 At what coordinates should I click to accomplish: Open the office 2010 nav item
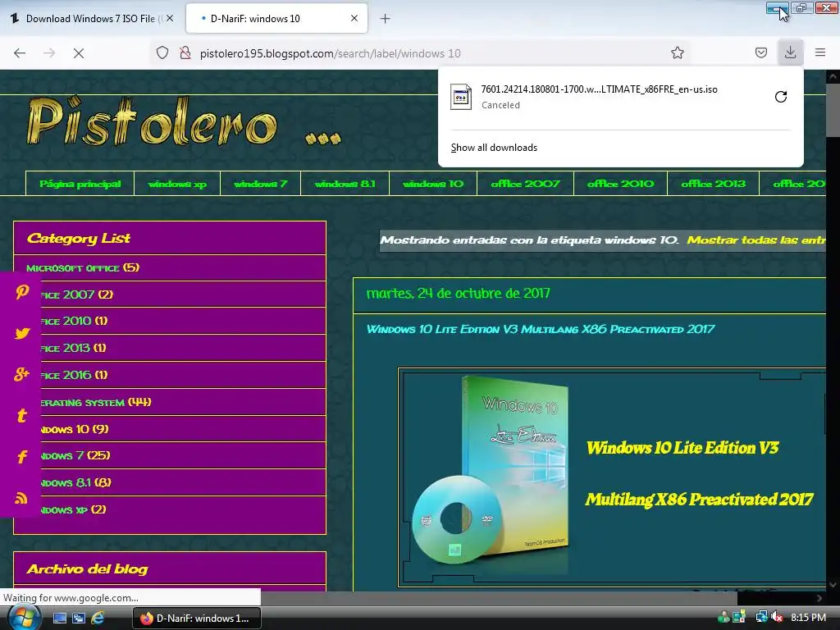pos(620,184)
